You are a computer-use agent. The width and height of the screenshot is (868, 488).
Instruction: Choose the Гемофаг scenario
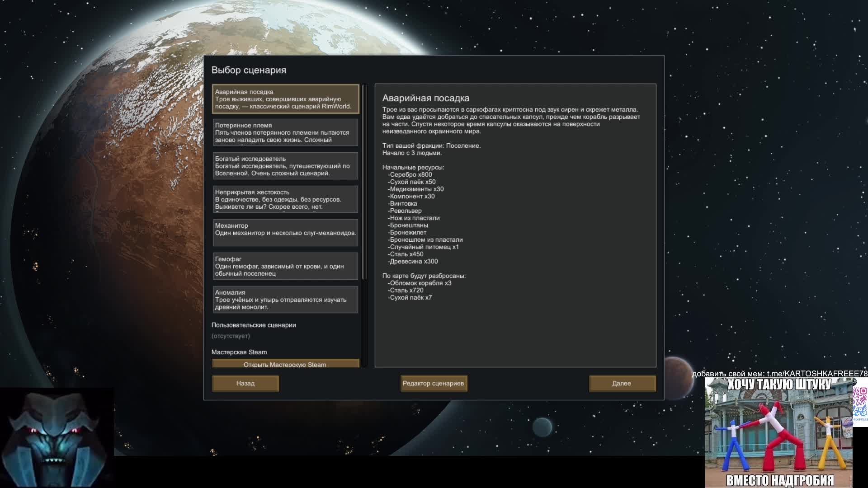(x=285, y=266)
